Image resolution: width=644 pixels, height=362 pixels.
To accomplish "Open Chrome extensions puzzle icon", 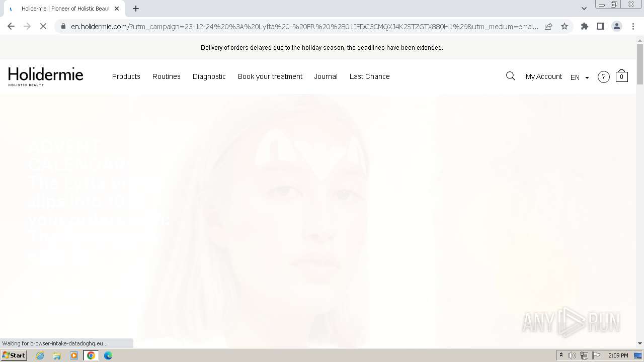I will 584,26.
